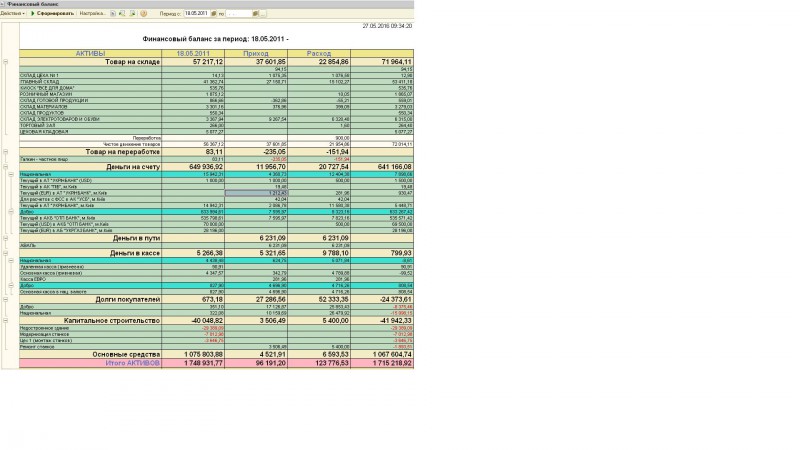Collapse the first sub-group under Деньги на счету

point(11,174)
